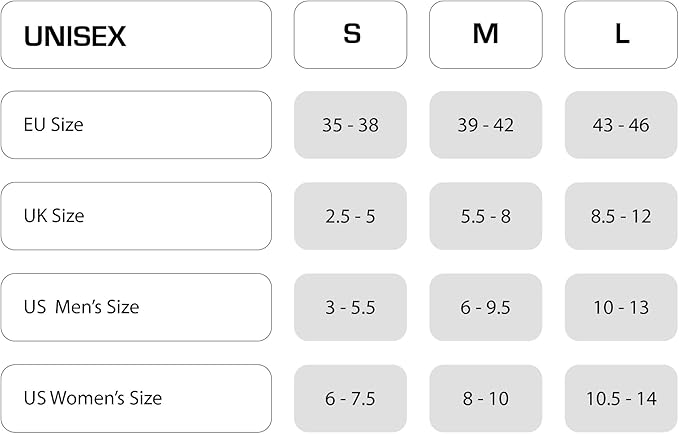679x434 pixels.
Task: Select the L size column header
Action: (x=621, y=35)
